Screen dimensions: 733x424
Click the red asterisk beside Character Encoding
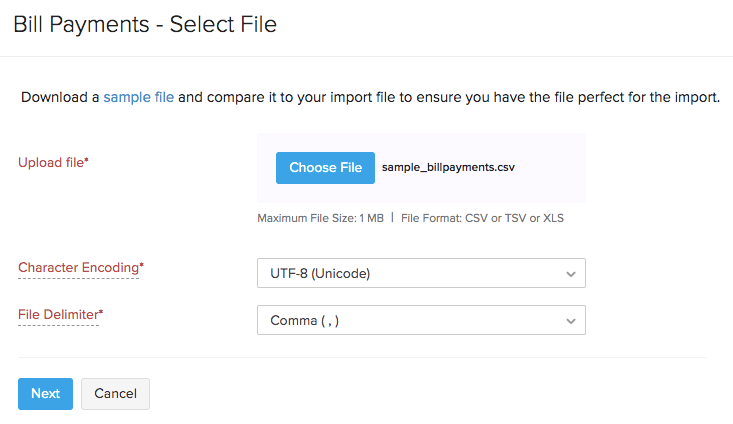click(141, 267)
